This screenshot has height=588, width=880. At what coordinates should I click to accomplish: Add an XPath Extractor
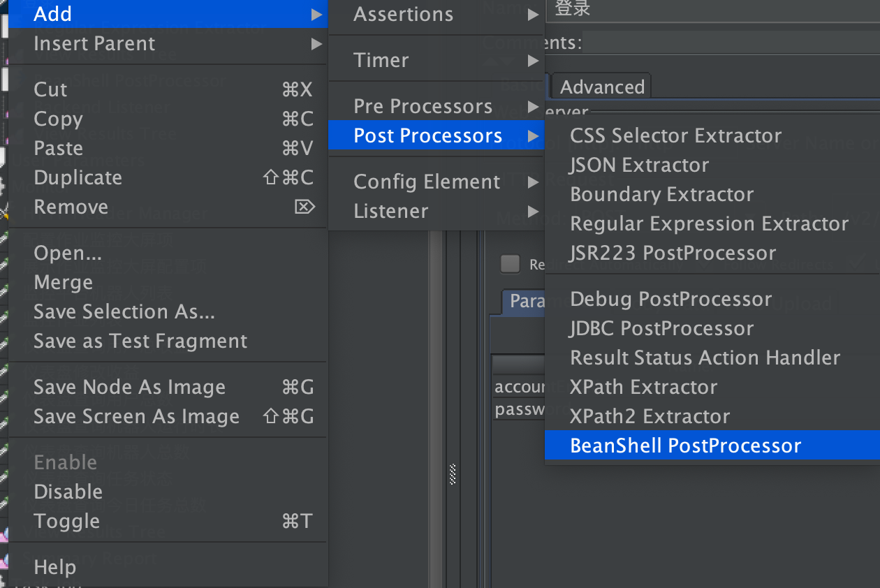(x=712, y=387)
